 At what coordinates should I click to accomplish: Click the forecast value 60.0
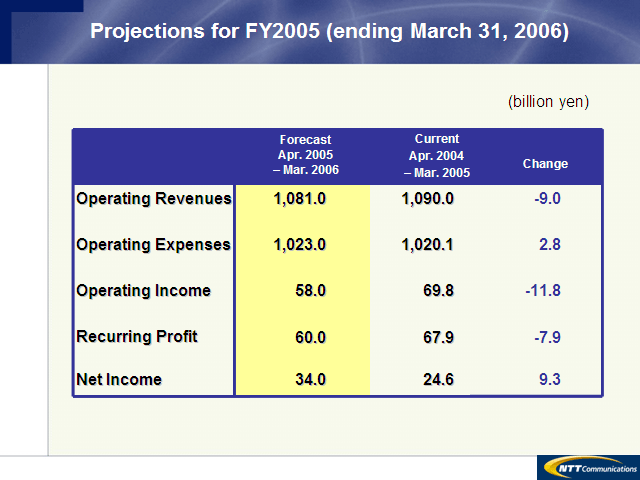(x=311, y=338)
